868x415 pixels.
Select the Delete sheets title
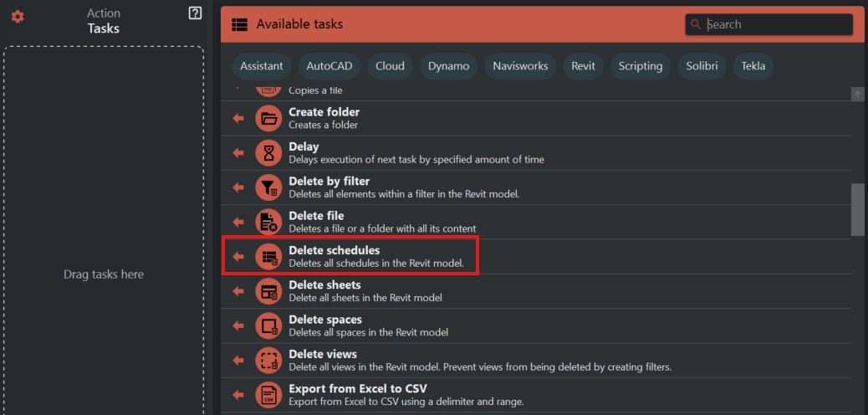tap(324, 284)
